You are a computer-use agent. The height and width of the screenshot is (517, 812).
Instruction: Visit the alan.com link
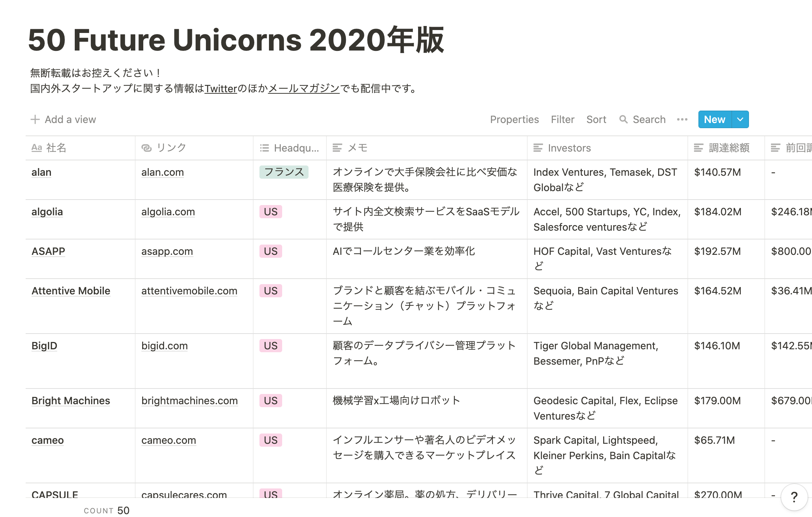click(x=163, y=172)
